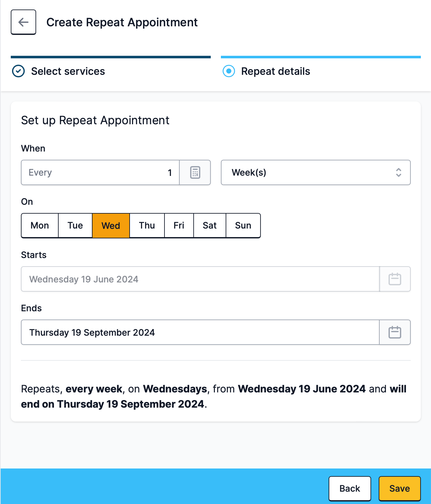Click the Repeat details step radio icon
The width and height of the screenshot is (431, 504).
(229, 71)
